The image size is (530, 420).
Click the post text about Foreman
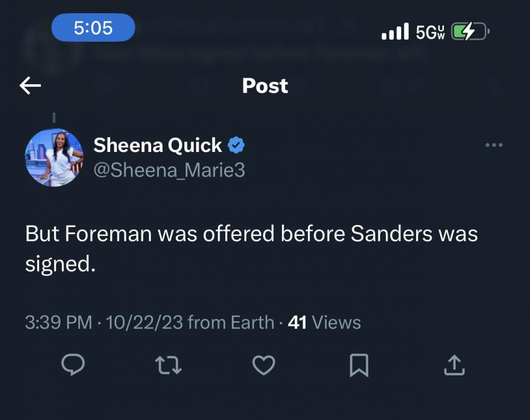pyautogui.click(x=251, y=248)
